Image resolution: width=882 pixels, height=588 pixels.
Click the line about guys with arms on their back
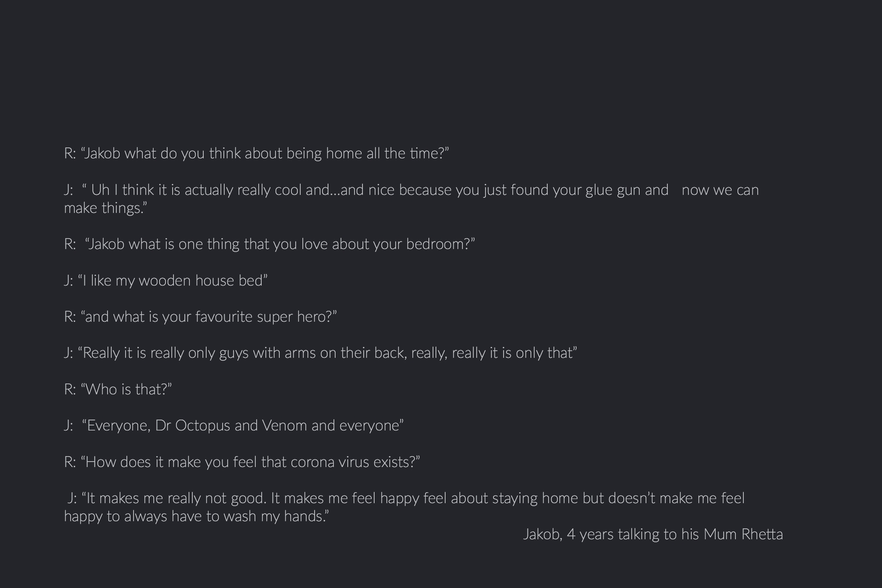pyautogui.click(x=320, y=353)
